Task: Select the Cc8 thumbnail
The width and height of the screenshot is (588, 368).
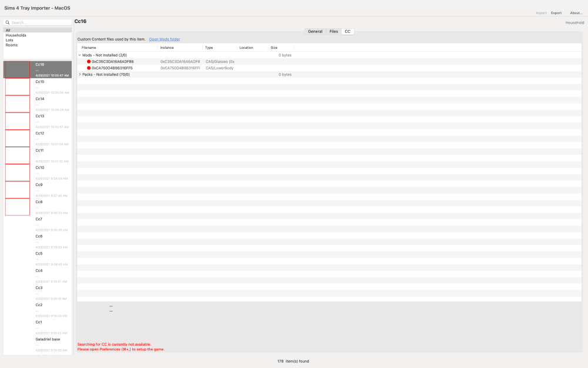Action: 18,207
